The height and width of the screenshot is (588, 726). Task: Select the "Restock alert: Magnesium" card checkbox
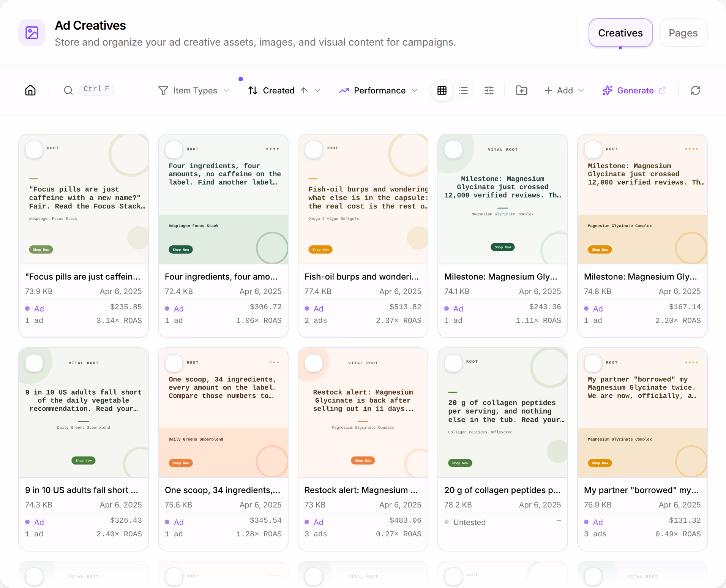click(x=314, y=363)
